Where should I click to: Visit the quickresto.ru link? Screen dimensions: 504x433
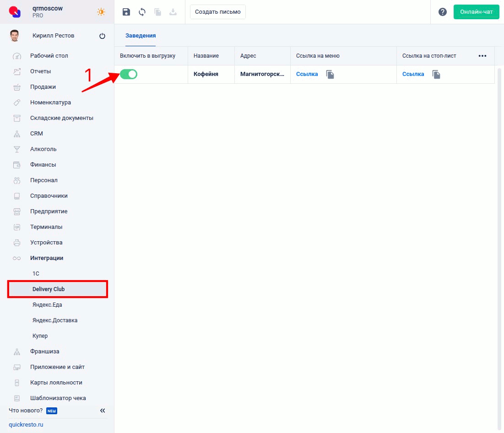click(x=26, y=425)
